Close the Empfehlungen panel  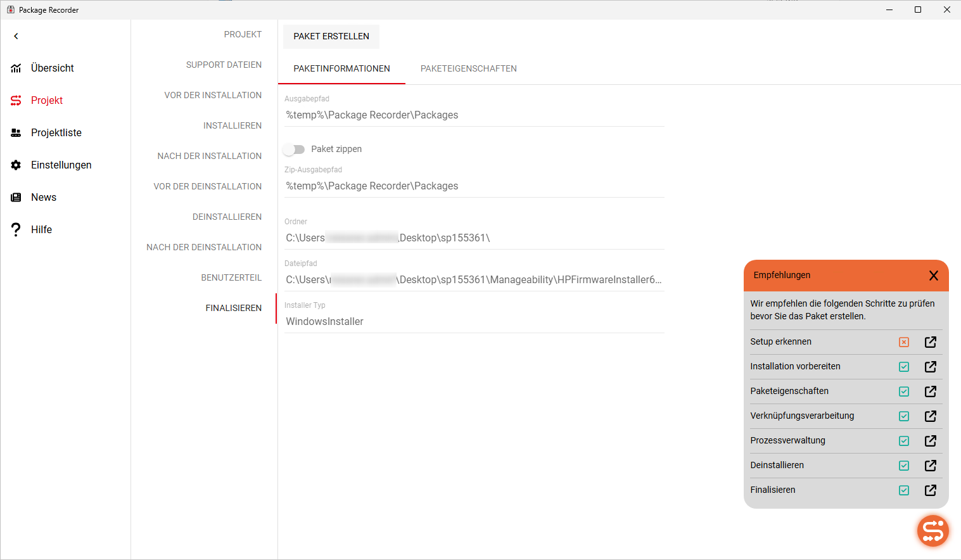pyautogui.click(x=933, y=276)
